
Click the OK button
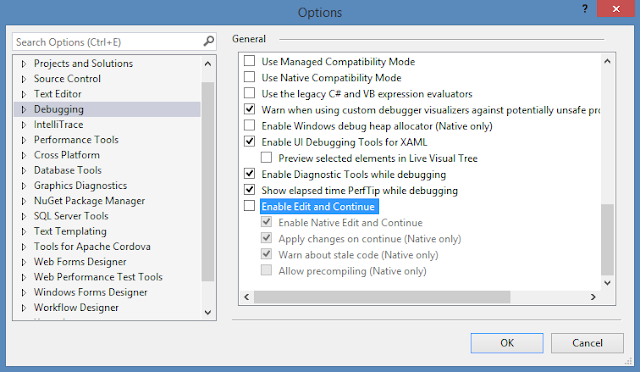tap(507, 343)
